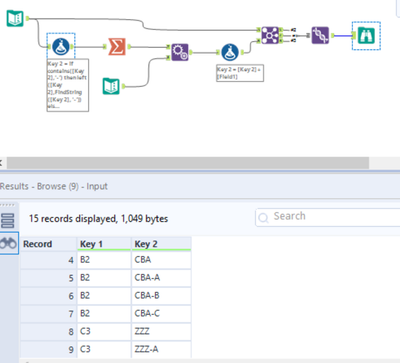The height and width of the screenshot is (363, 400).
Task: Select Key 1 cell C3 in record 8
Action: (x=104, y=332)
